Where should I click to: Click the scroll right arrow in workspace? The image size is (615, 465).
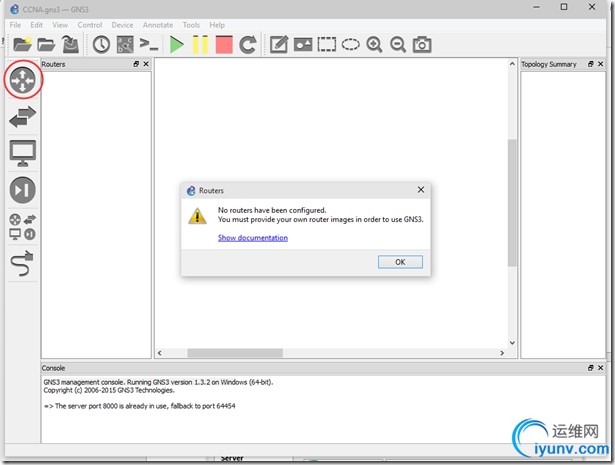502,353
